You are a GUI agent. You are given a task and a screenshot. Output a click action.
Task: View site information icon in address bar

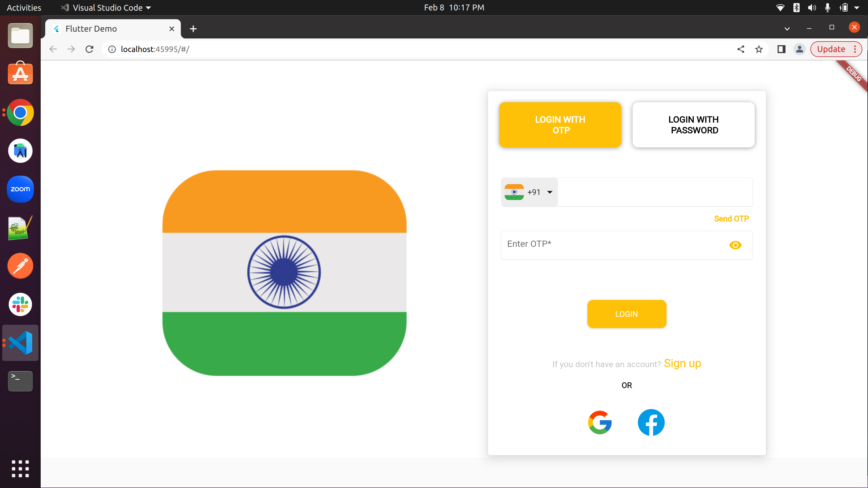pos(112,49)
